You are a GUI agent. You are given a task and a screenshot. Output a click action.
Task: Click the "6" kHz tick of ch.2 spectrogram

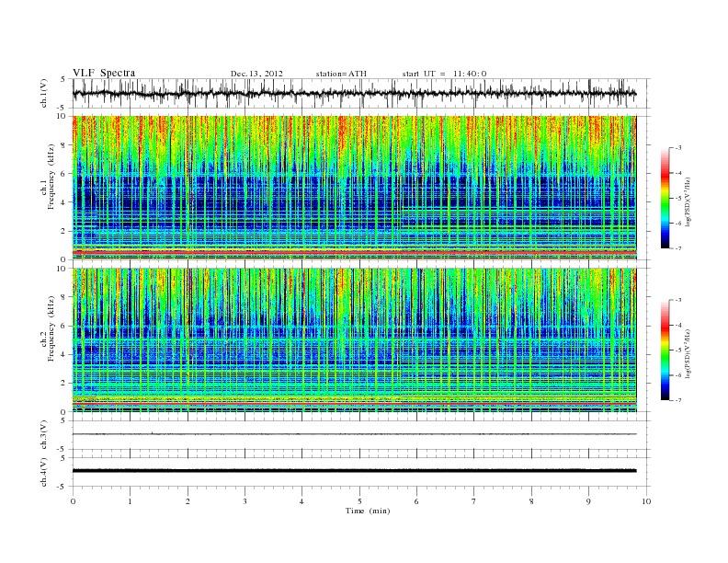(x=63, y=326)
